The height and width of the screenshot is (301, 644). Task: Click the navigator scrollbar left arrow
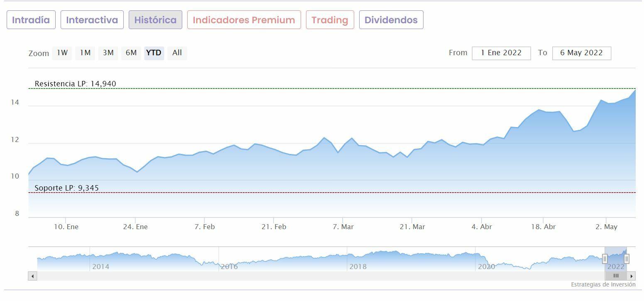tap(33, 276)
